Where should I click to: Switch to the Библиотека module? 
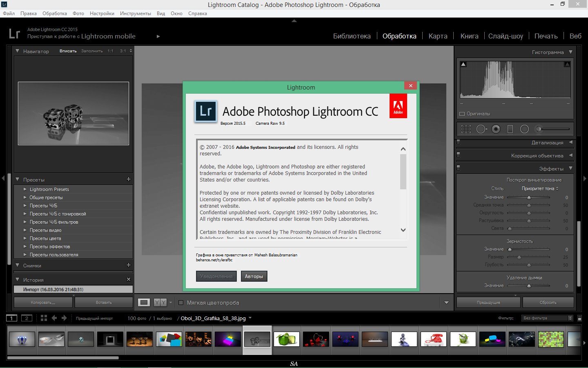(352, 36)
